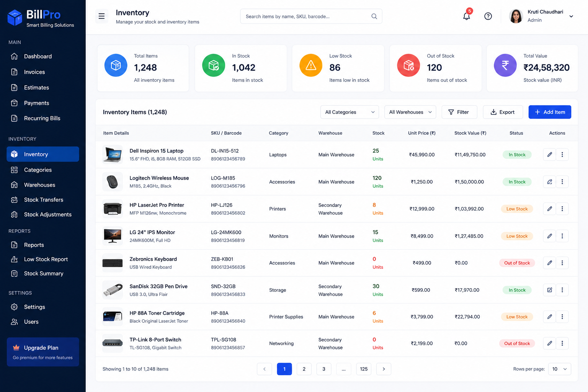Viewport: 588px width, 392px height.
Task: Export the inventory list
Action: tap(503, 112)
